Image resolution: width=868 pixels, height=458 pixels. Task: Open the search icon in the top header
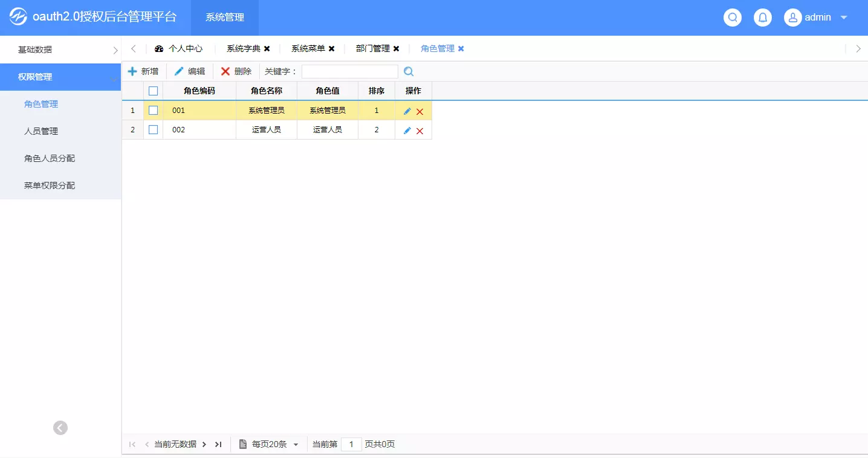733,18
